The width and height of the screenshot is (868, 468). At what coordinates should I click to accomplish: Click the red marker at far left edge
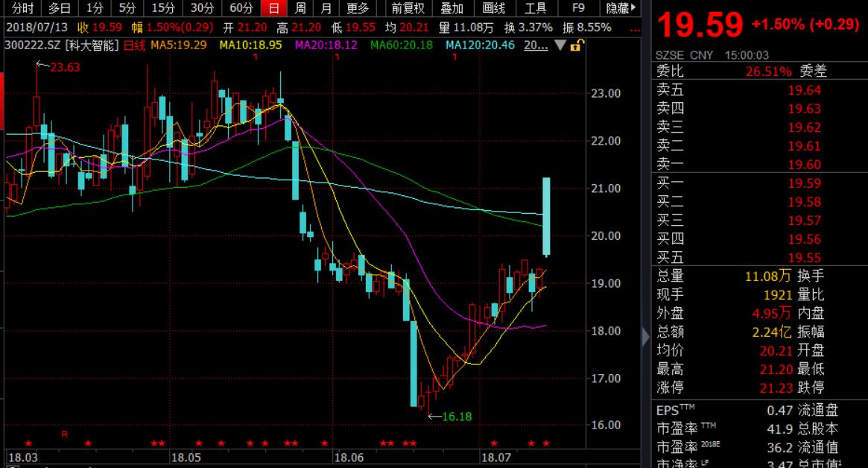(x=2, y=98)
